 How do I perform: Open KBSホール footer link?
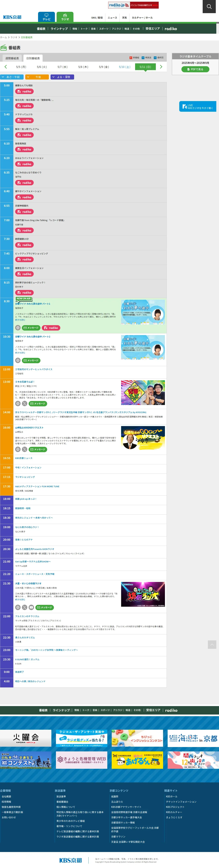[171, 797]
